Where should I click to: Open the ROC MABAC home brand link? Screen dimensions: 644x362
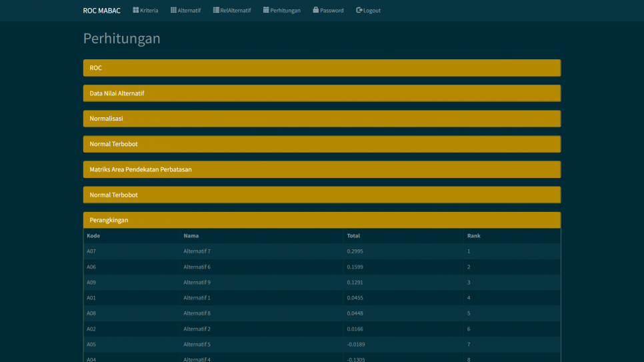click(101, 11)
